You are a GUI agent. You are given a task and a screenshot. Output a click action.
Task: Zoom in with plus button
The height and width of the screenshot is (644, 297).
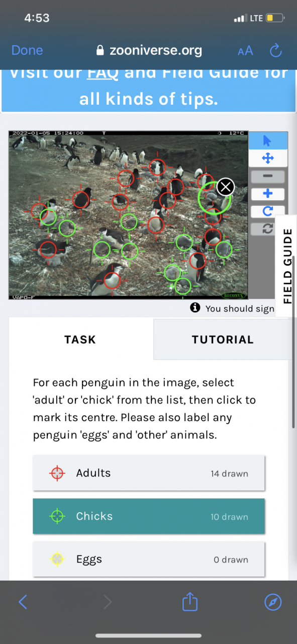(267, 194)
